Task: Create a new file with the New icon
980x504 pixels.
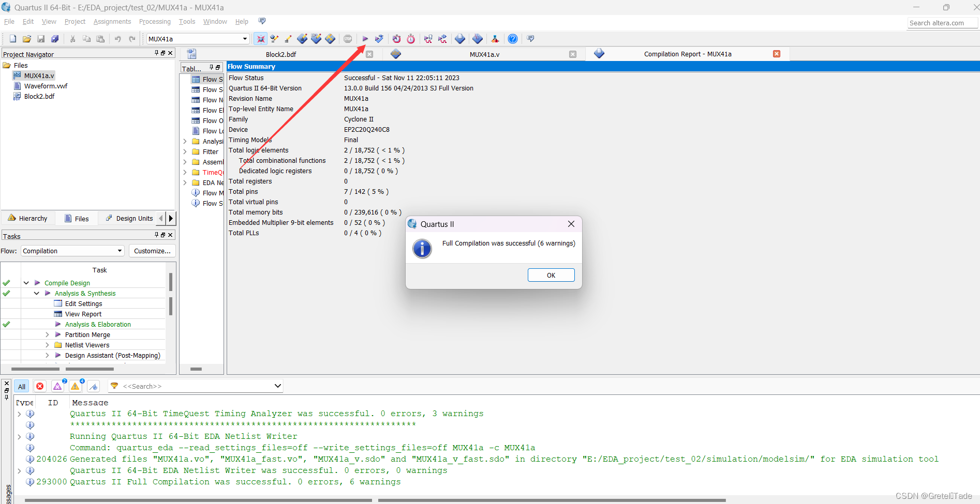Action: point(13,39)
